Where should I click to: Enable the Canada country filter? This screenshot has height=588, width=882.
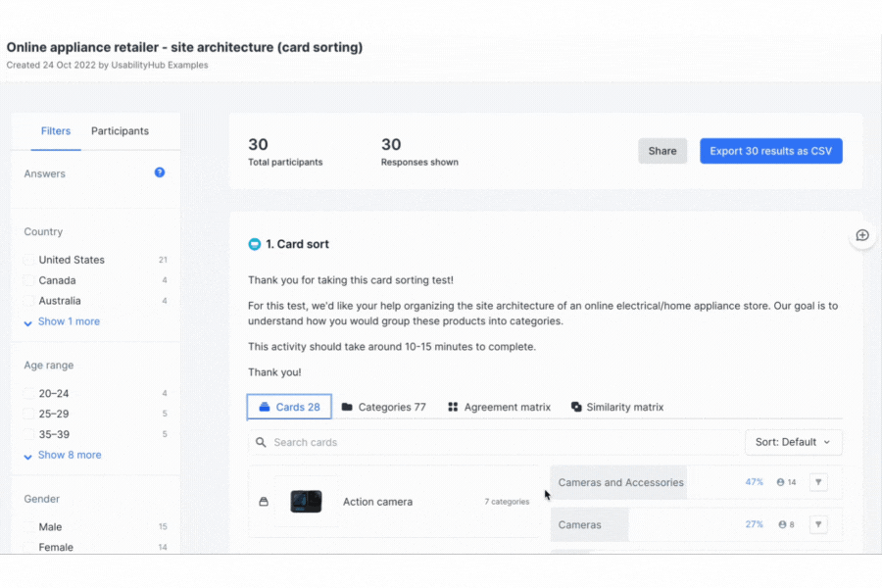click(x=29, y=280)
